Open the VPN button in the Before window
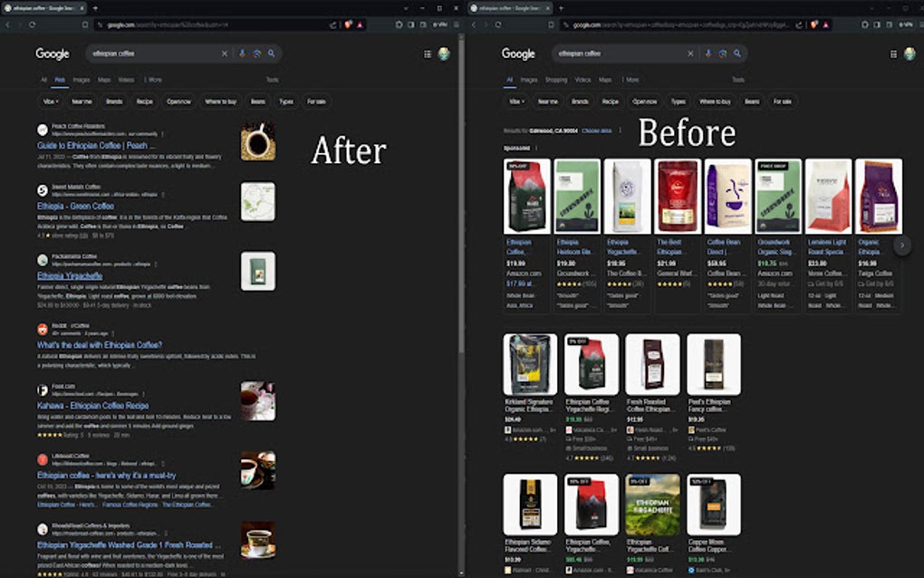924x578 pixels. click(x=906, y=24)
